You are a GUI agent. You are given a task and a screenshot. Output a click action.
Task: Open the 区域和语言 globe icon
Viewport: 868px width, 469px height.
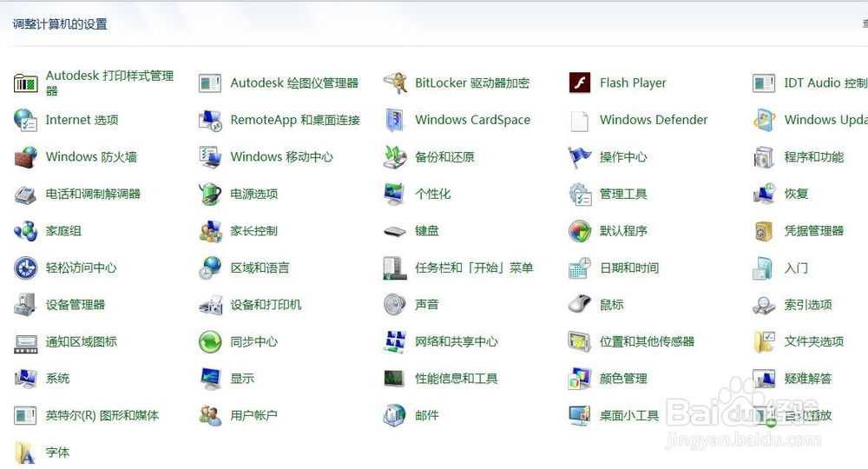pos(210,268)
